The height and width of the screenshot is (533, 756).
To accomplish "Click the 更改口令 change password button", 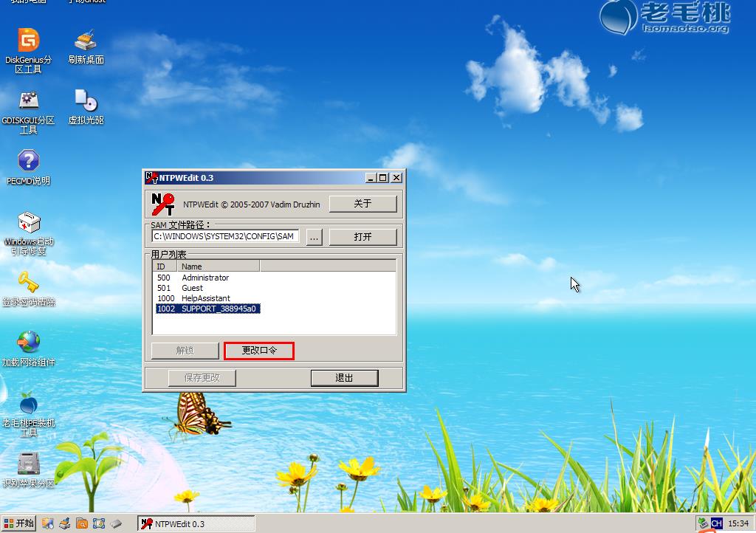I will click(x=259, y=351).
